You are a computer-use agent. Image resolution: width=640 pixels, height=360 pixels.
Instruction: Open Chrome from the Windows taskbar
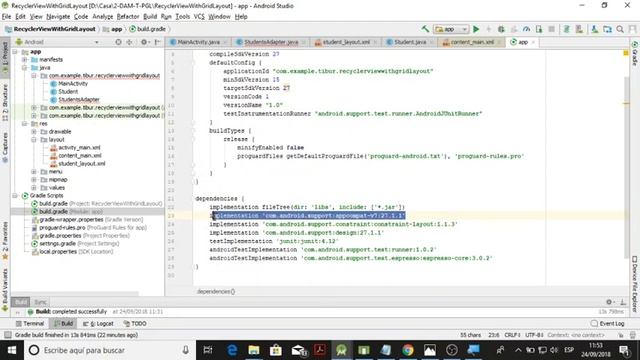[x=407, y=350]
